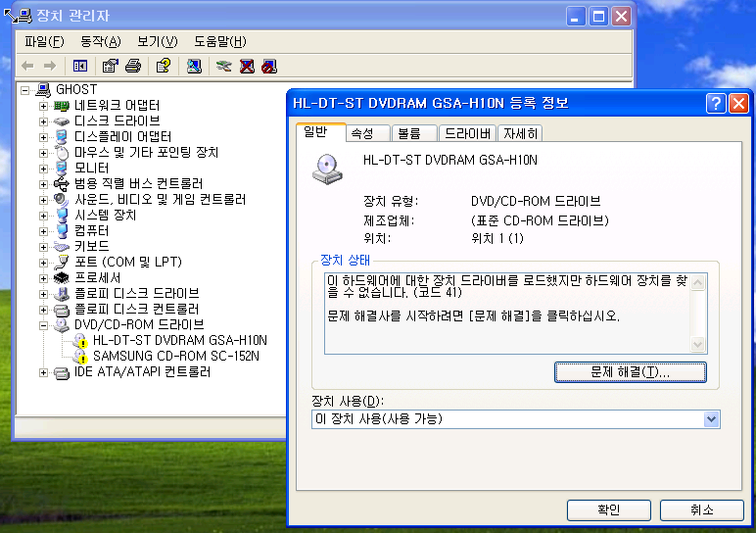Click the Forward arrow toolbar icon
This screenshot has width=756, height=533.
coord(50,66)
